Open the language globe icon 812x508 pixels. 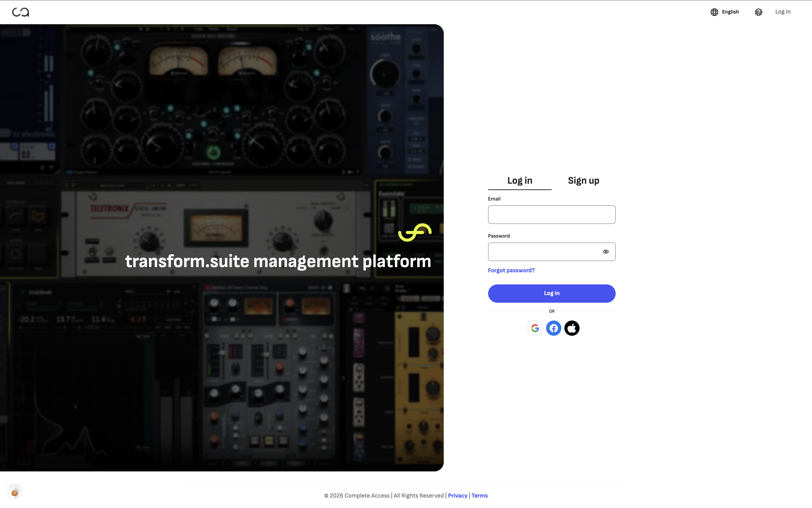tap(714, 12)
